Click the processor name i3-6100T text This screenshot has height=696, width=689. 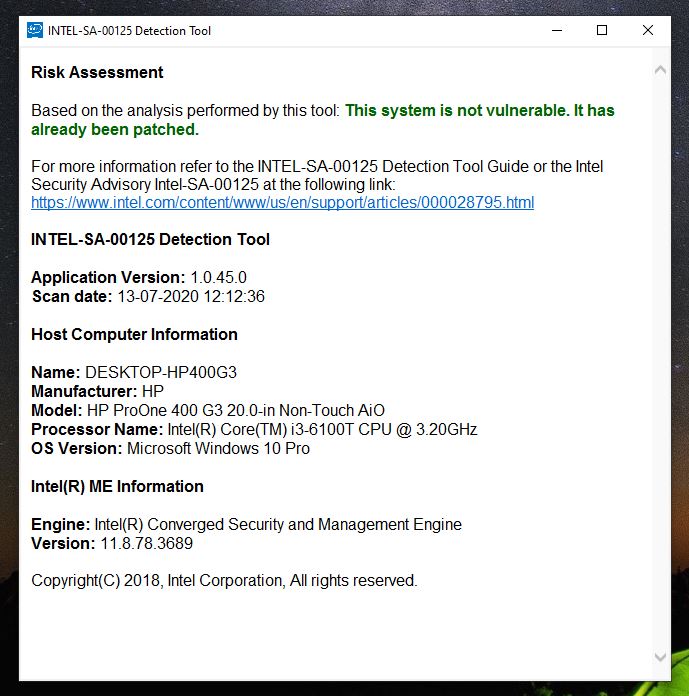(x=322, y=430)
